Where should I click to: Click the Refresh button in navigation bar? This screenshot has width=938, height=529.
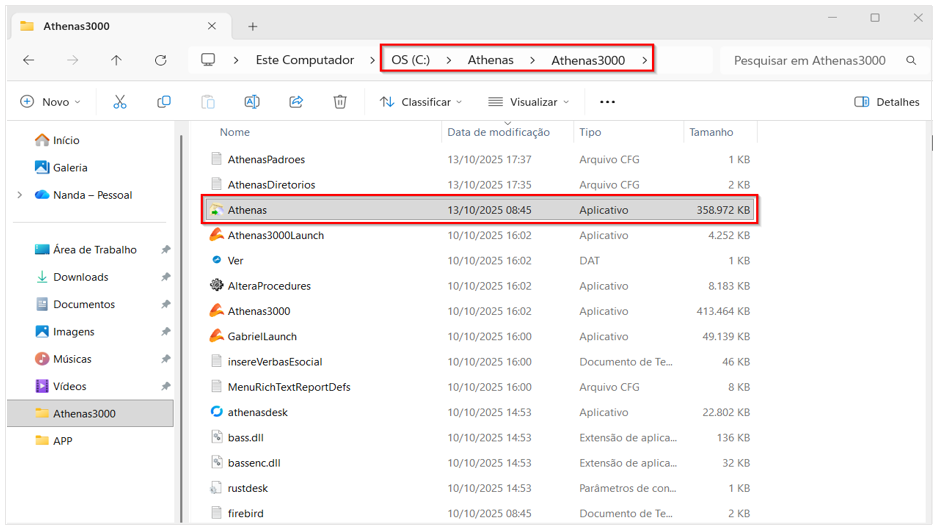pos(160,60)
